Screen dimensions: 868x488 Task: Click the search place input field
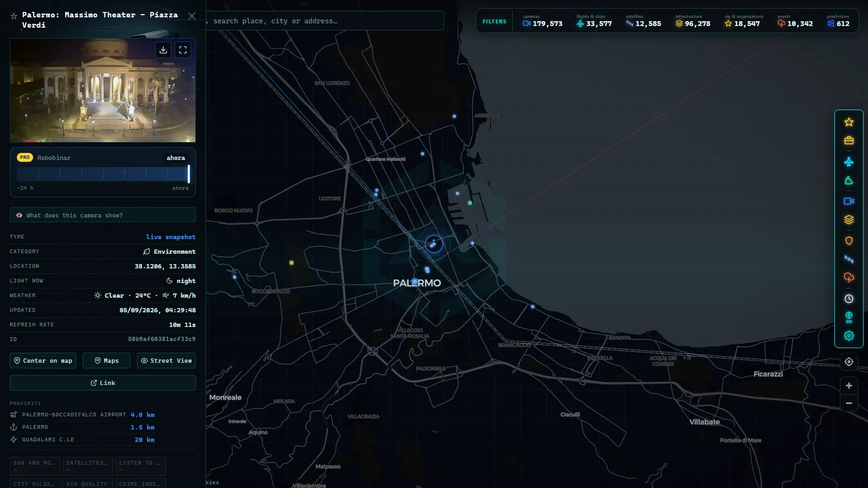[324, 21]
